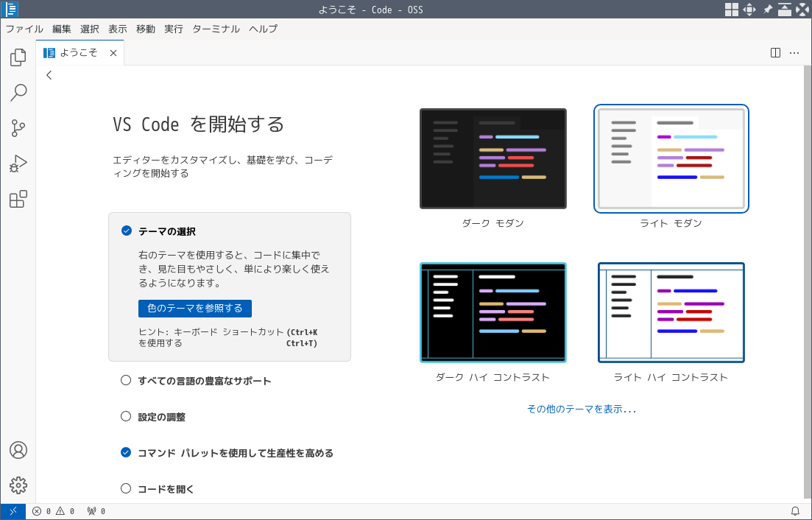The width and height of the screenshot is (812, 520).
Task: Click the app icon in the title bar
Action: pyautogui.click(x=10, y=10)
